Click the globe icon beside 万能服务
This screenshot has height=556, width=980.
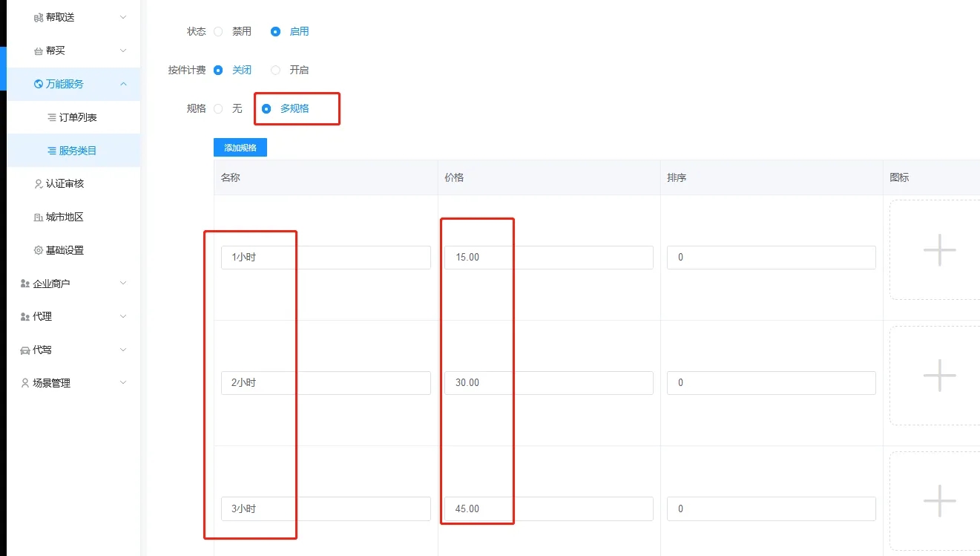coord(39,84)
